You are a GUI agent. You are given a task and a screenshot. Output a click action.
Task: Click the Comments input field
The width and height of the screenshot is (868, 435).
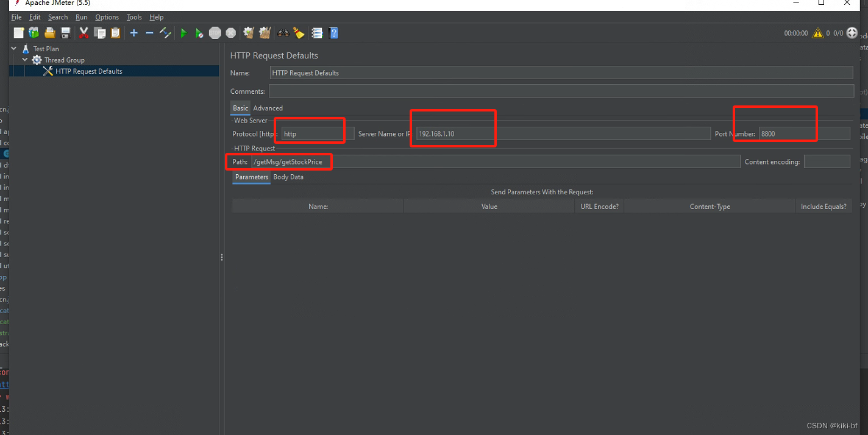pyautogui.click(x=561, y=91)
